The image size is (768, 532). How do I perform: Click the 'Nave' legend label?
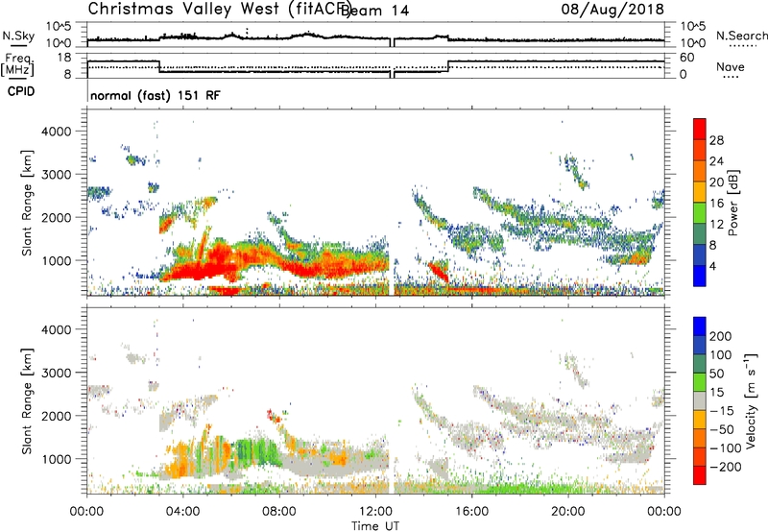731,67
